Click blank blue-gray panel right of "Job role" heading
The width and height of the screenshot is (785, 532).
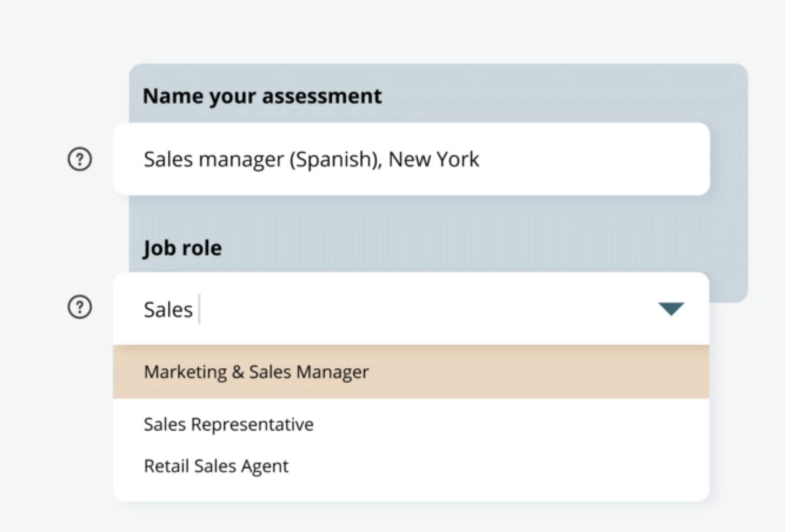point(471,247)
